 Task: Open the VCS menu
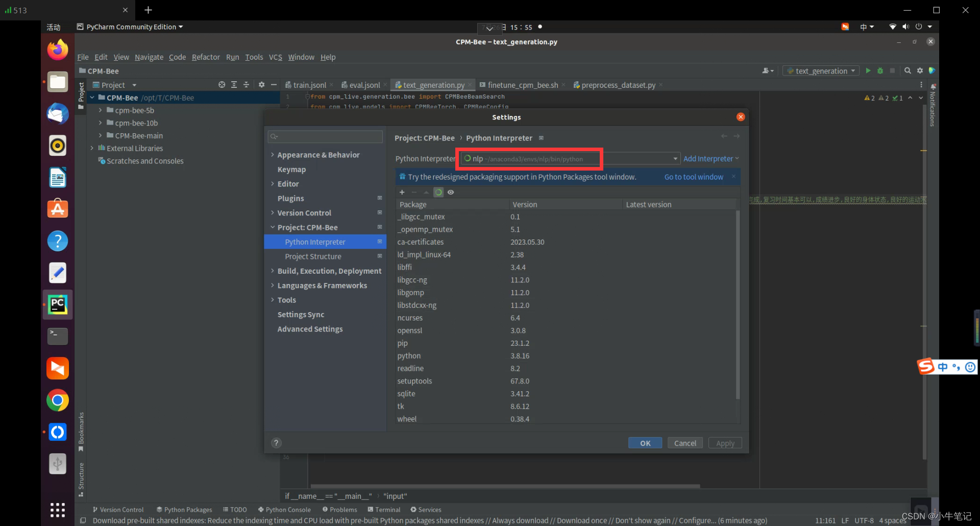coord(276,57)
